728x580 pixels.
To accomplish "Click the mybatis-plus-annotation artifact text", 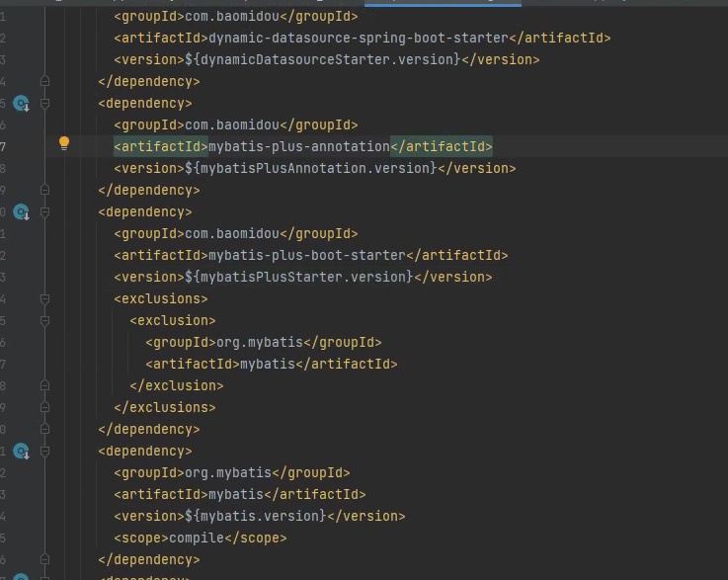I will pos(299,147).
